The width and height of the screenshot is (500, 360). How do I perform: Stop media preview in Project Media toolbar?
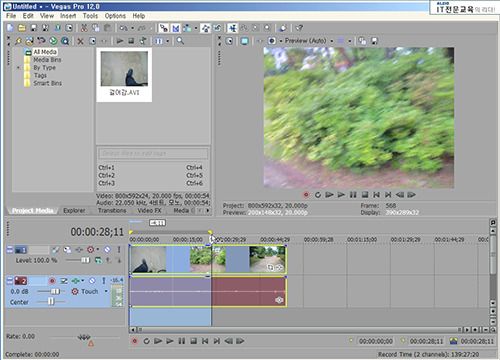click(x=131, y=41)
